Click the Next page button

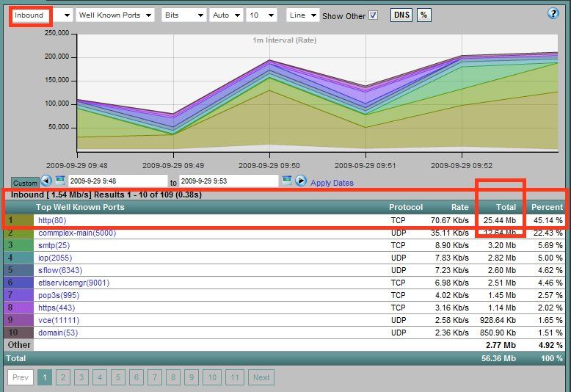pos(261,377)
